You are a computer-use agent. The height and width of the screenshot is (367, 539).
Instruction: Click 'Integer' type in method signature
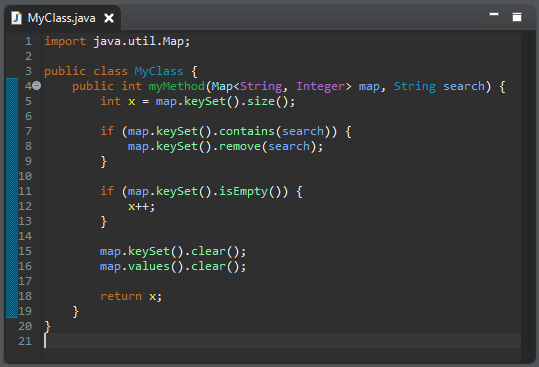320,86
